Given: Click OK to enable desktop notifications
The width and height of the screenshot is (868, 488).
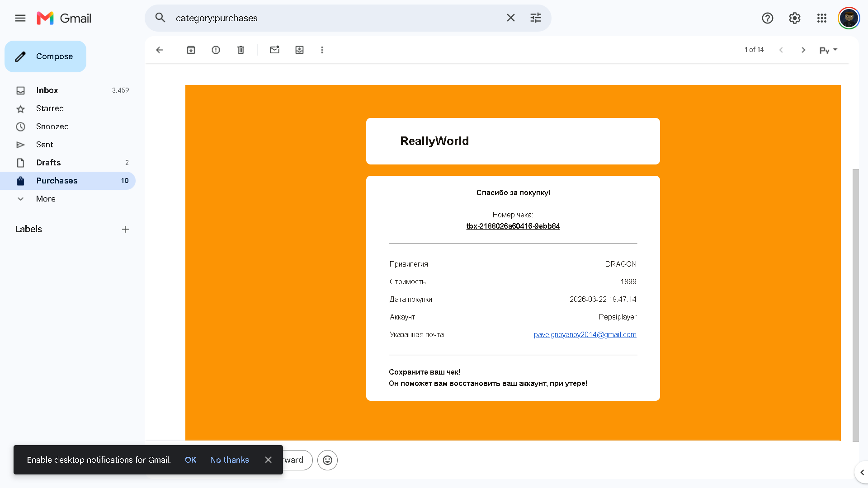Looking at the screenshot, I should point(191,460).
